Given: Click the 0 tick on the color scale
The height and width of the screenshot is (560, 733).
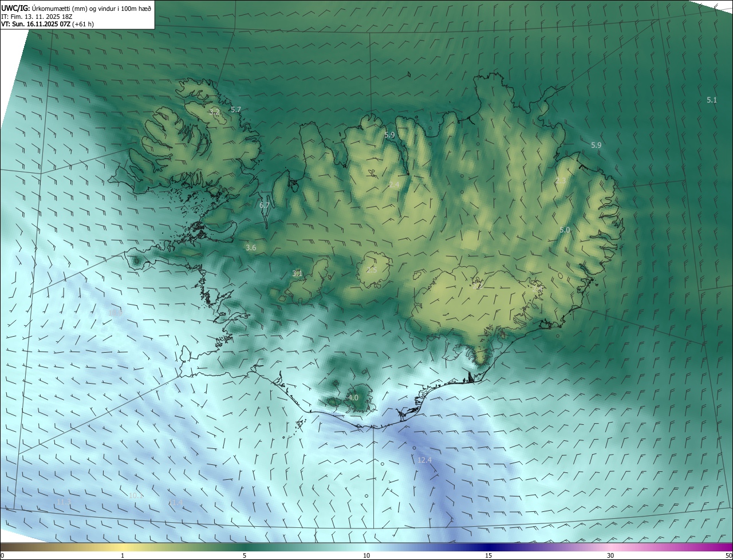Looking at the screenshot, I should (2, 555).
